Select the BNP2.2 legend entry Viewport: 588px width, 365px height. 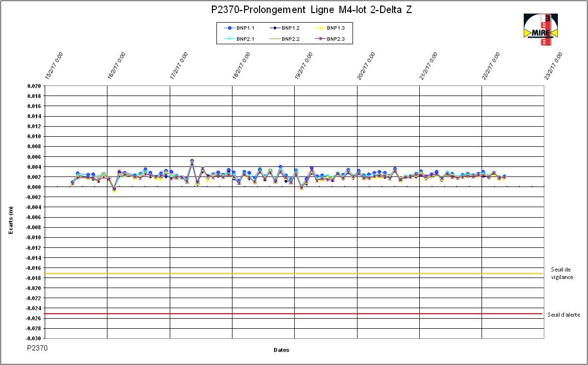click(284, 39)
